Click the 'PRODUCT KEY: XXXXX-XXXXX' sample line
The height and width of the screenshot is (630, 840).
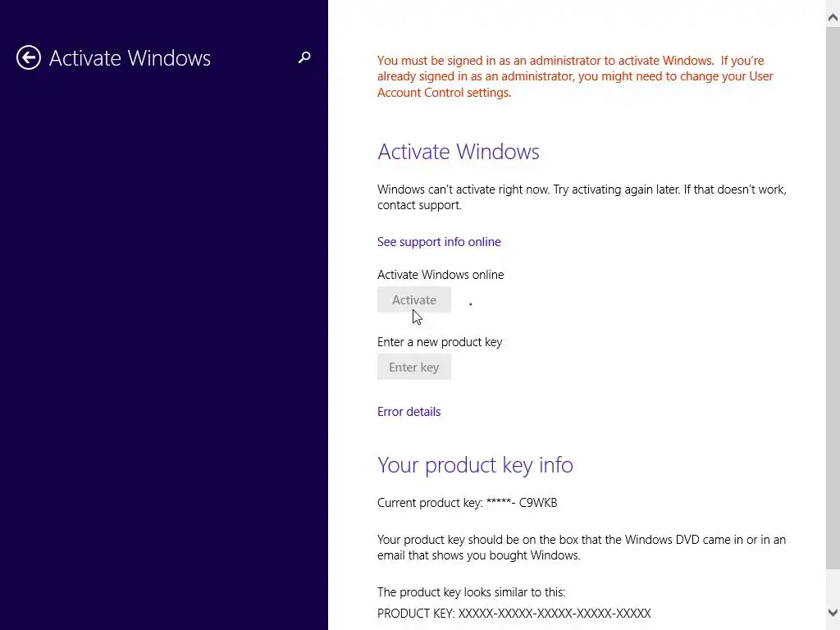514,614
